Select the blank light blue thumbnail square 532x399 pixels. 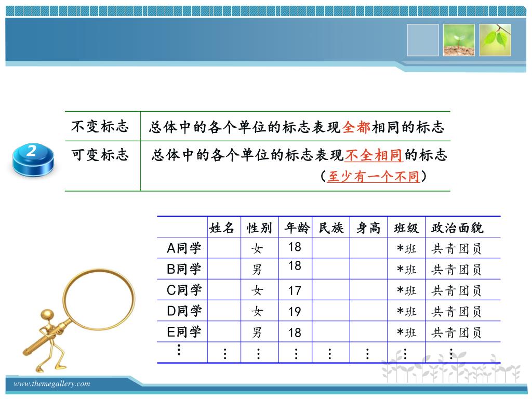(422, 40)
